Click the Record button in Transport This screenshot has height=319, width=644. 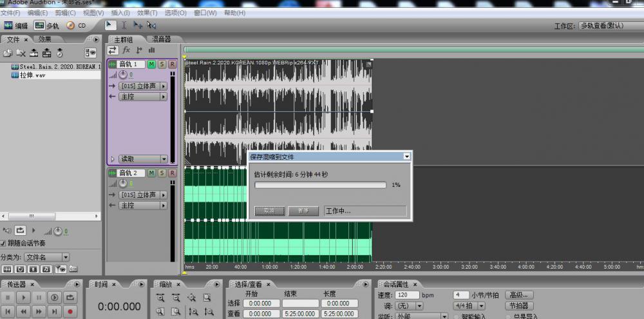pos(70,312)
